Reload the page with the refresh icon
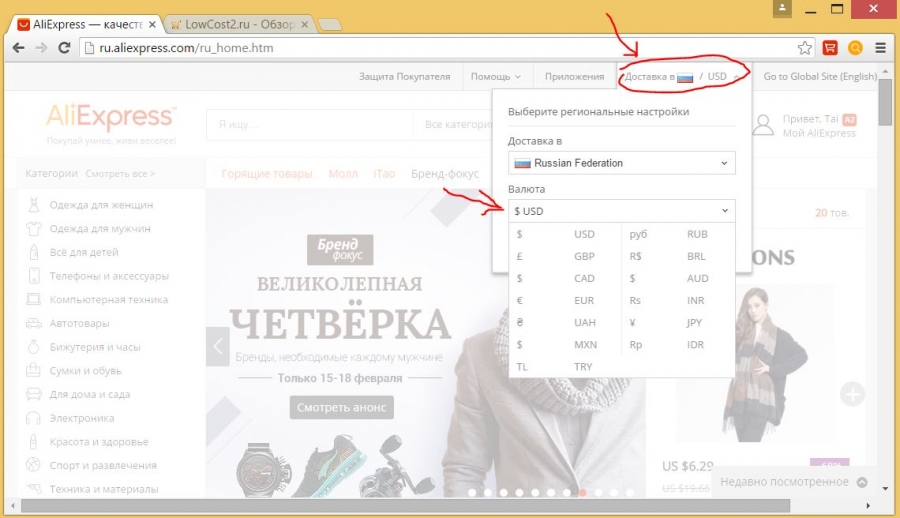The width and height of the screenshot is (900, 518). (64, 48)
